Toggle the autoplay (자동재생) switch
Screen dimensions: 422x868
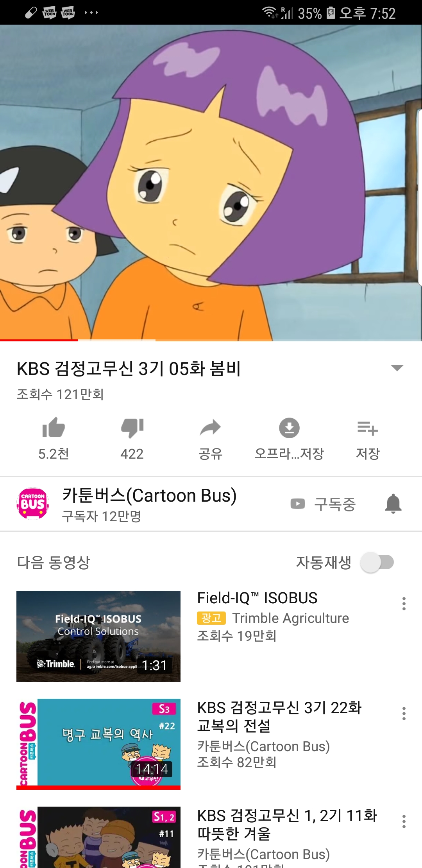click(x=377, y=562)
